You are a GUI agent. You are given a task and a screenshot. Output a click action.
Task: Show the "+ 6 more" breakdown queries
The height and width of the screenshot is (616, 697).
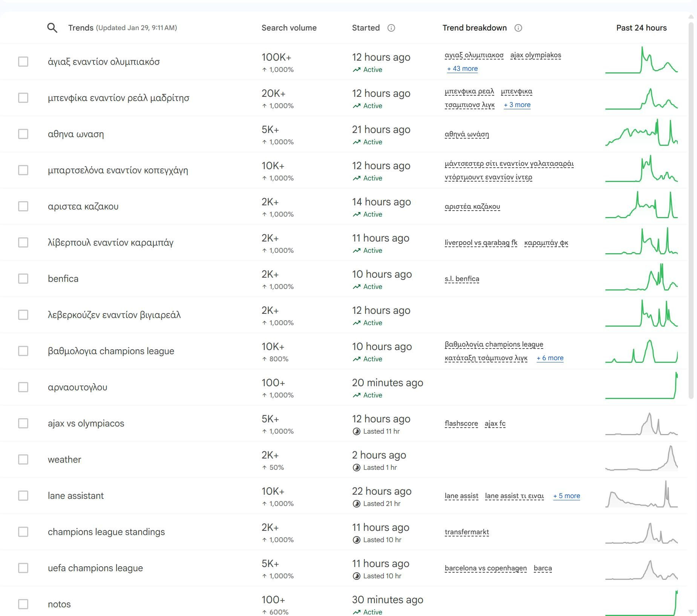click(550, 358)
